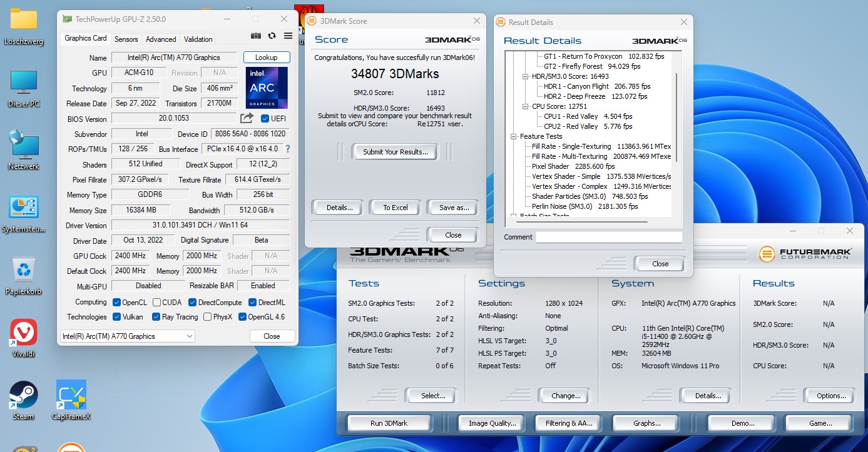Click the 3DMark Score window title icon
This screenshot has height=452, width=868.
coord(312,21)
